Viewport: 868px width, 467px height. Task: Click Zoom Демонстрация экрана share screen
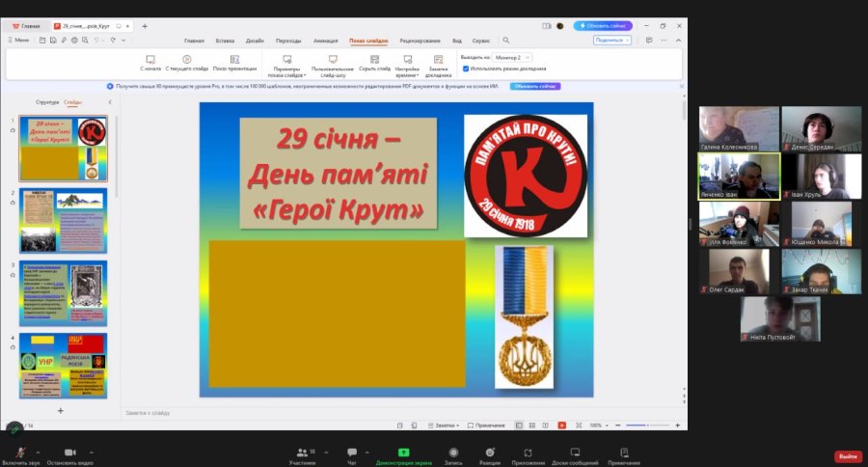click(x=403, y=455)
